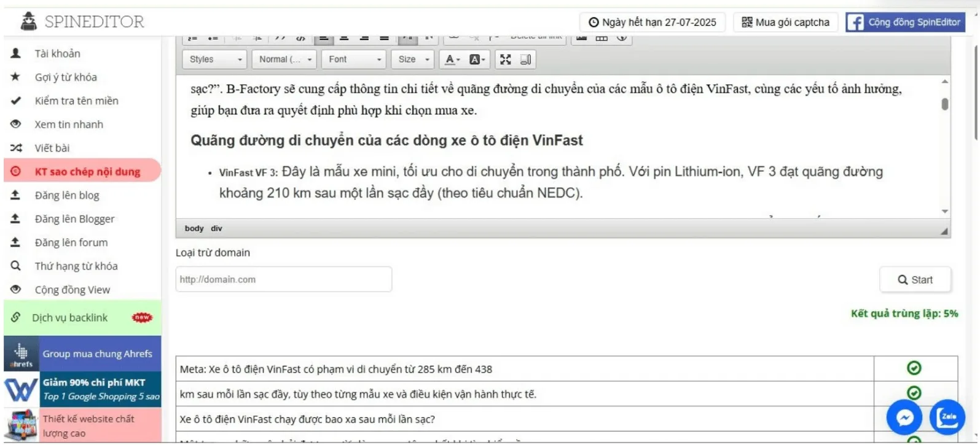Click Group mua chung Ahrefs banner
980x445 pixels.
(x=82, y=354)
